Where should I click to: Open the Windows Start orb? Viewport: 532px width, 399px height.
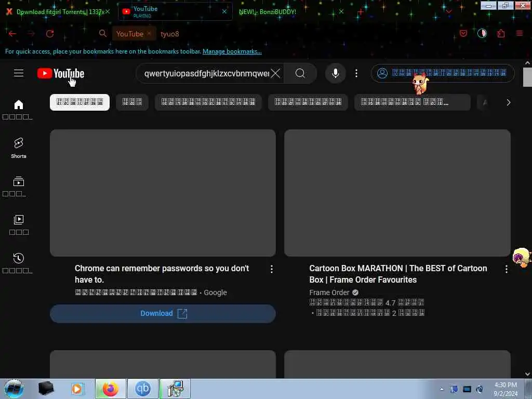[14, 389]
